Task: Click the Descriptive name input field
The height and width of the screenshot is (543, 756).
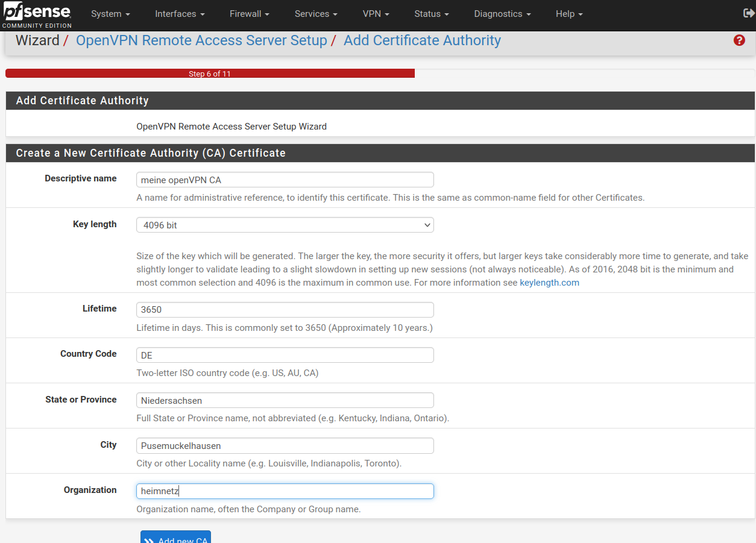Action: (x=285, y=180)
